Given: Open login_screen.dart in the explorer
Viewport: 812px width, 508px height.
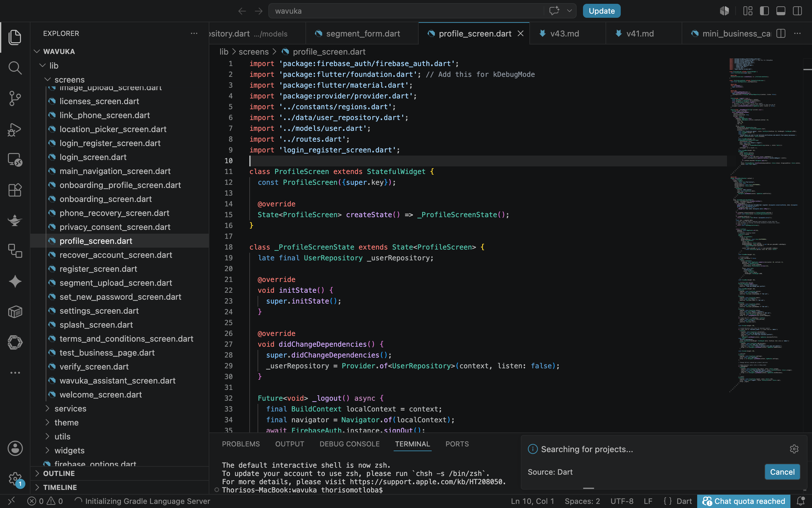Looking at the screenshot, I should pyautogui.click(x=120, y=157).
